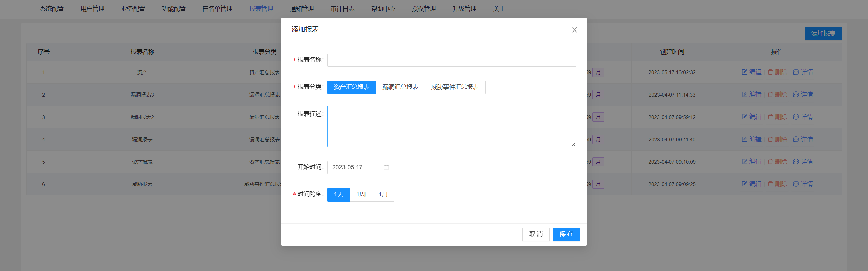Choose the 1月 time span option

pyautogui.click(x=383, y=194)
